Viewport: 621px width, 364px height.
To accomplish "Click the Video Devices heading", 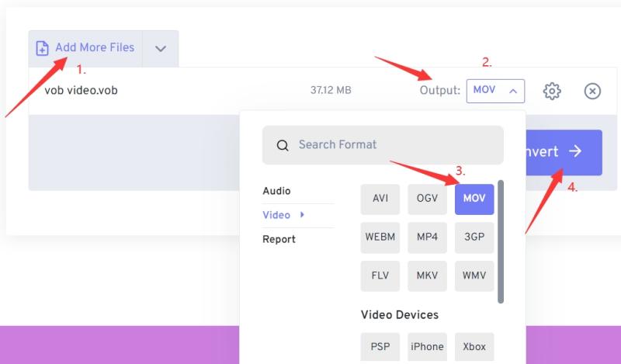I will click(x=400, y=315).
